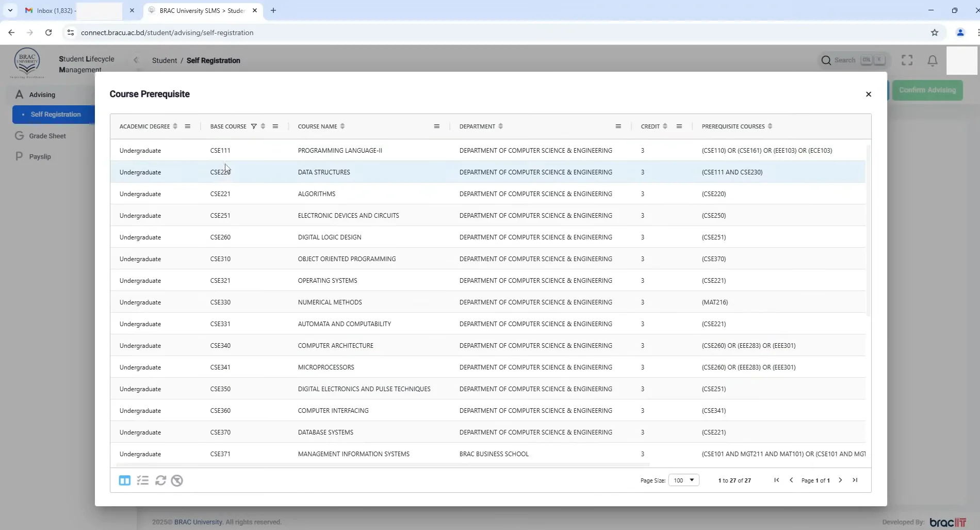
Task: Sort by Credit column arrows
Action: tap(665, 126)
